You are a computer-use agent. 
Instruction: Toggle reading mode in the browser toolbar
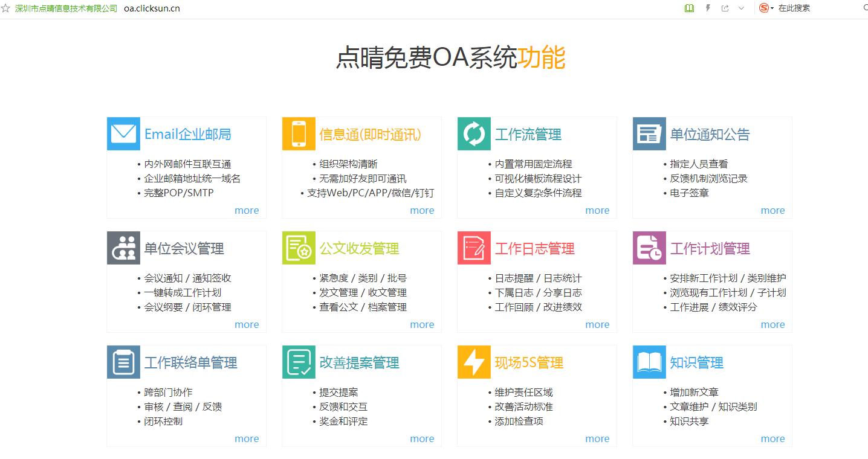(x=688, y=8)
